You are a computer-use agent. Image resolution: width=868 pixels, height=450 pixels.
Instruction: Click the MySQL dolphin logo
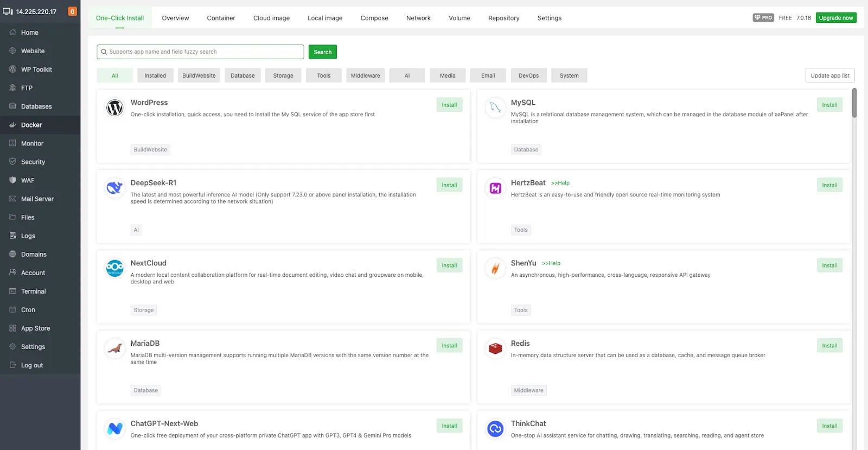click(495, 107)
